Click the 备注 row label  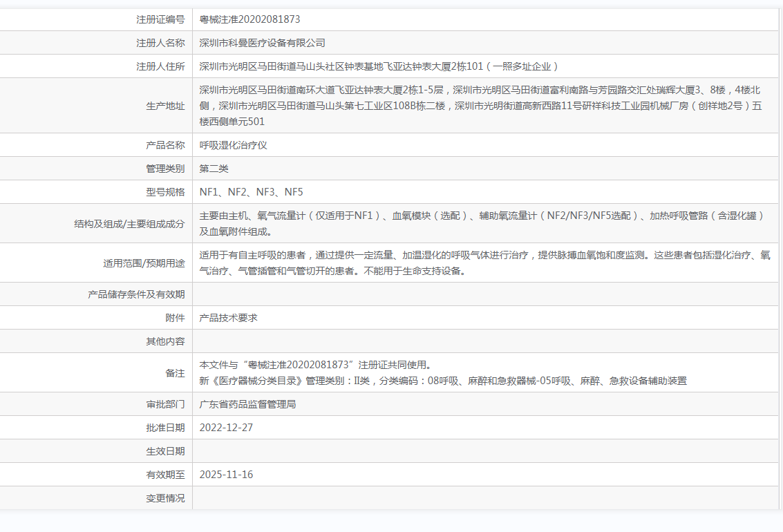[x=175, y=372]
